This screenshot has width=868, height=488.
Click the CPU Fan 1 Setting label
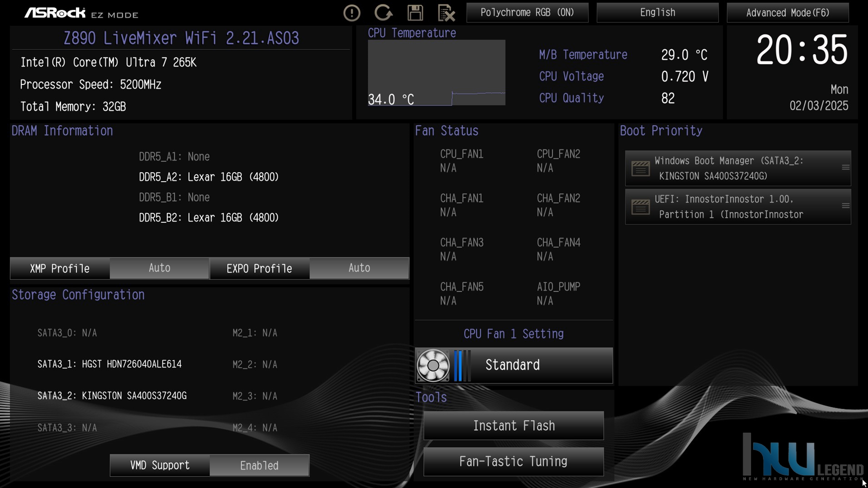coord(514,334)
